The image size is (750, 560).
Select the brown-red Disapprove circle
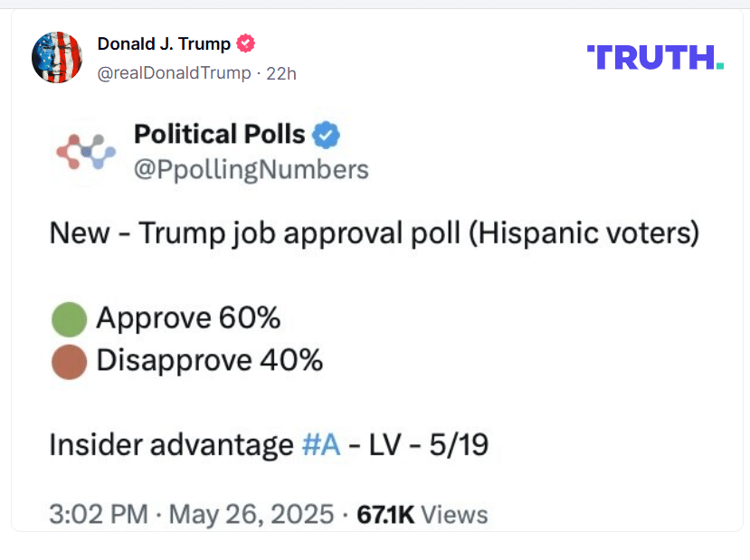(70, 362)
